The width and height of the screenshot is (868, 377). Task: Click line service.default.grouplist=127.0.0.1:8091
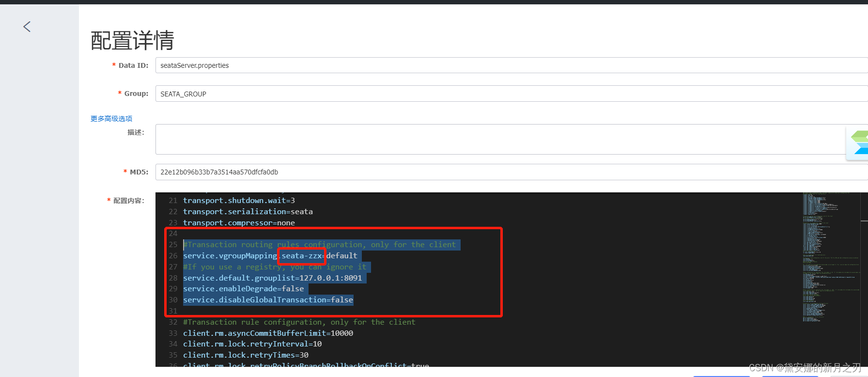coord(273,278)
